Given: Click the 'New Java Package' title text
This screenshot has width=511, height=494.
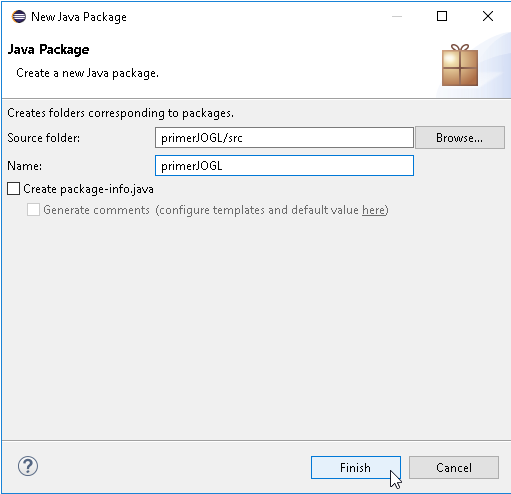Looking at the screenshot, I should [79, 17].
